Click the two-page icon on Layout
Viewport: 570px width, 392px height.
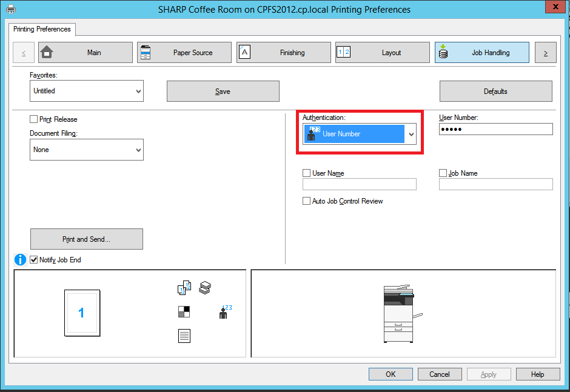344,52
